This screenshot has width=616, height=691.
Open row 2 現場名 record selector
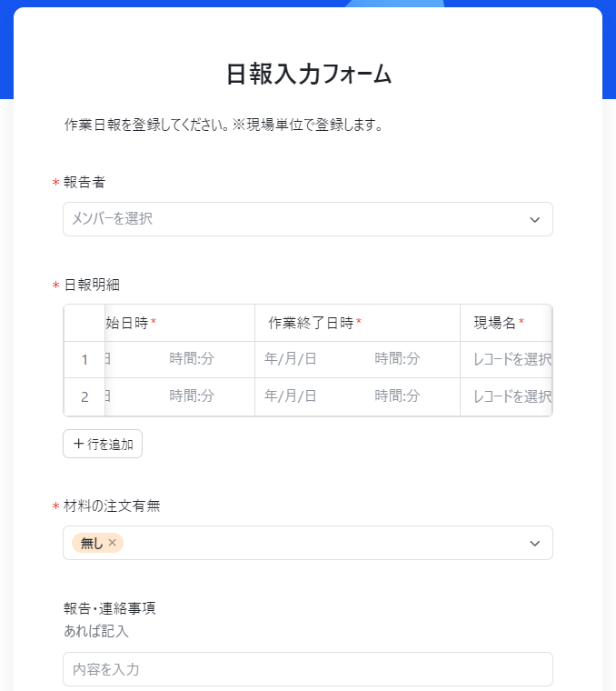[x=512, y=396]
